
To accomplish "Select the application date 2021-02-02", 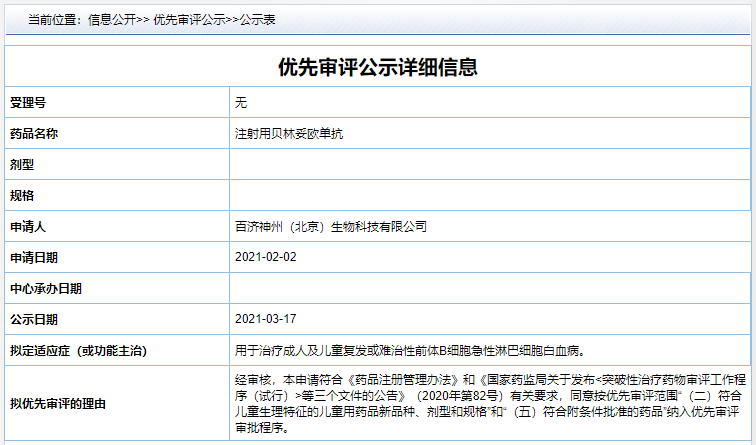I will click(266, 257).
